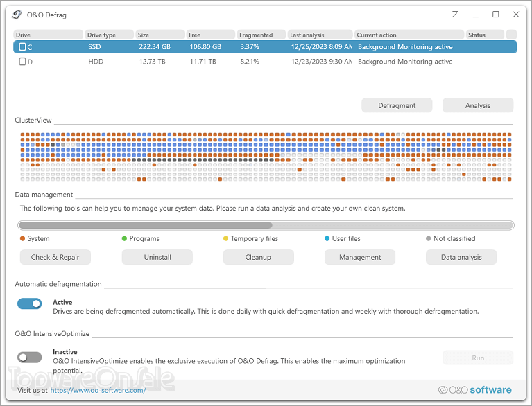
Task: Sort by Drive column header
Action: (x=48, y=35)
